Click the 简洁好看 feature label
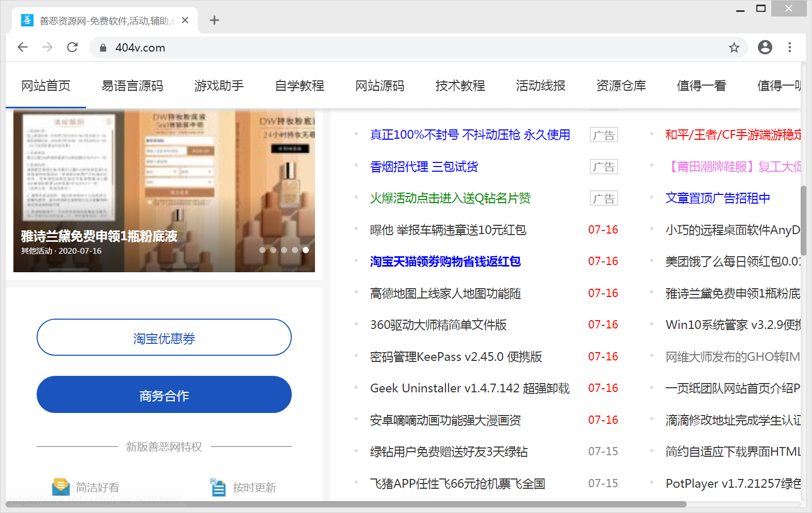Screen dimensions: 812x513 click(x=97, y=487)
